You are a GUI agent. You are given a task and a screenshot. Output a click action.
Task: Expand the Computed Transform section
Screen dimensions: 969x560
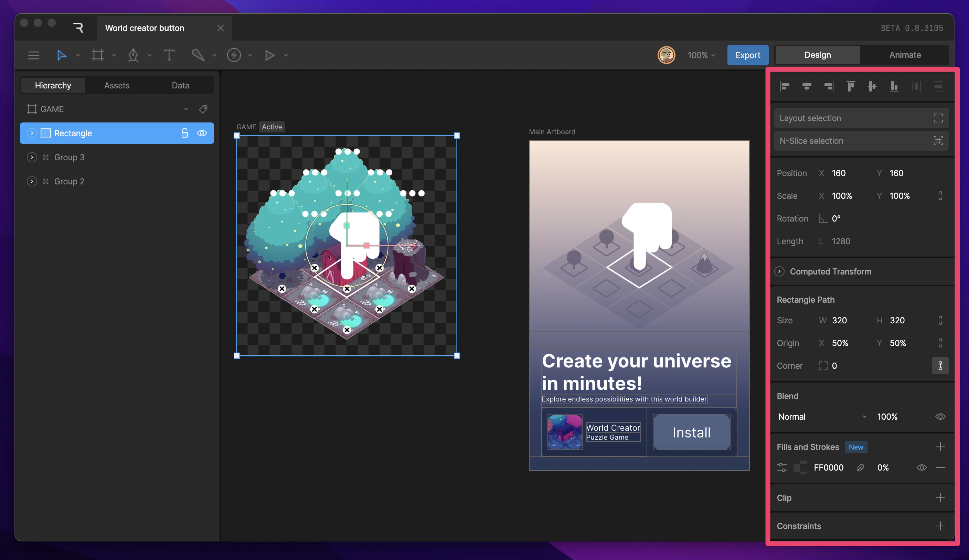pyautogui.click(x=779, y=271)
